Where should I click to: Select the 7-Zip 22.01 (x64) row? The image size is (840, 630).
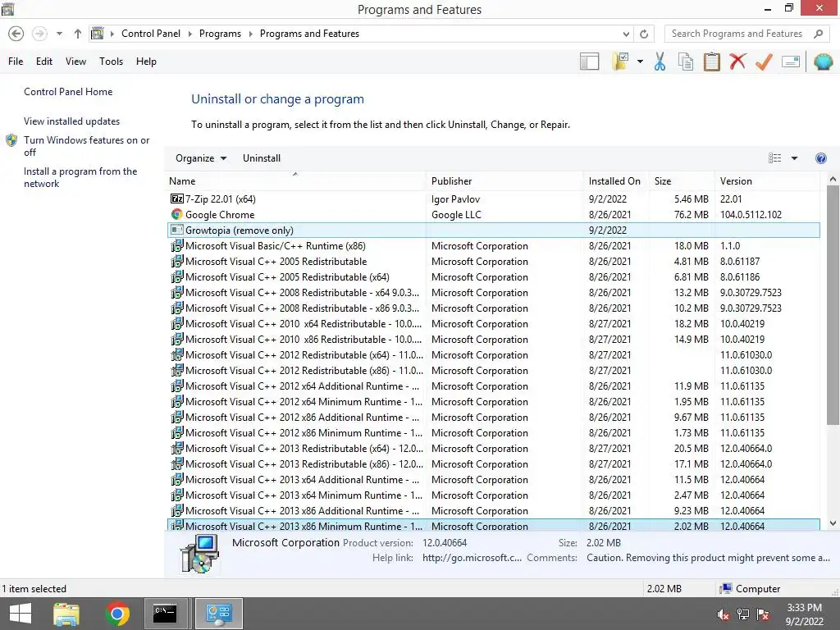click(493, 199)
